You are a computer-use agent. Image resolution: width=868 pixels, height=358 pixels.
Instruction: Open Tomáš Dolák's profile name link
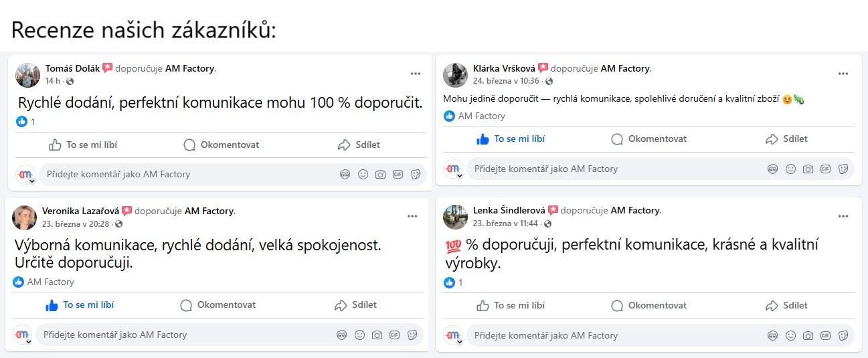tap(72, 68)
